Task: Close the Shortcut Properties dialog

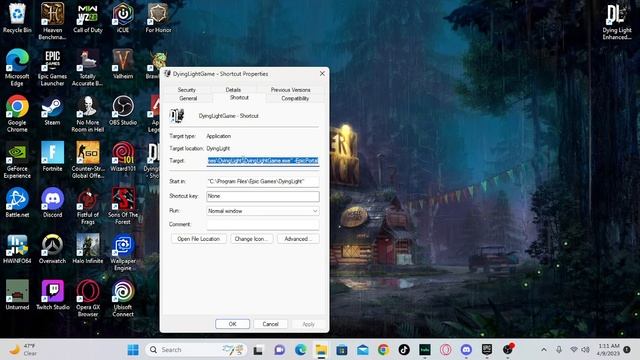Action: (322, 73)
